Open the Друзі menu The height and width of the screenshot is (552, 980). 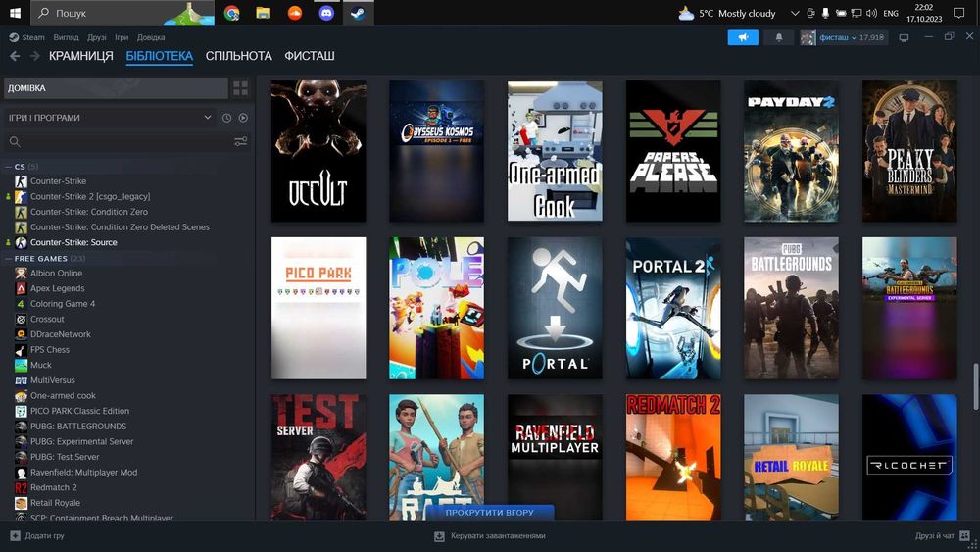click(96, 37)
